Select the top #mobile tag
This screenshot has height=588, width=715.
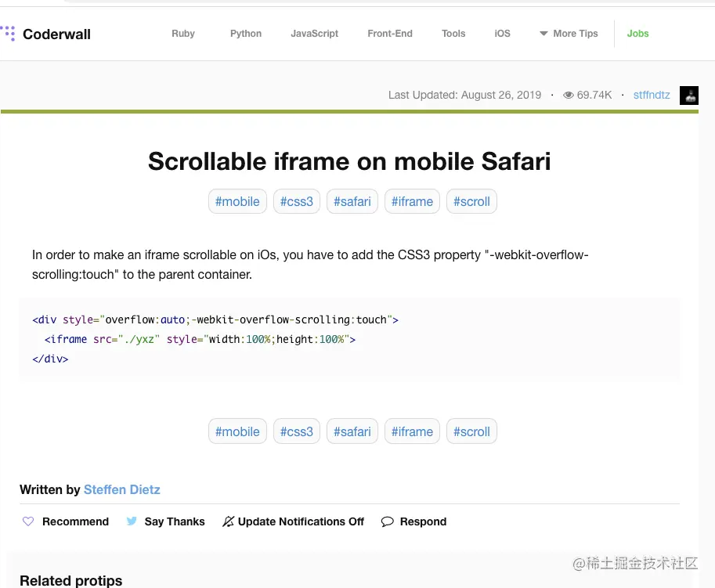point(237,201)
